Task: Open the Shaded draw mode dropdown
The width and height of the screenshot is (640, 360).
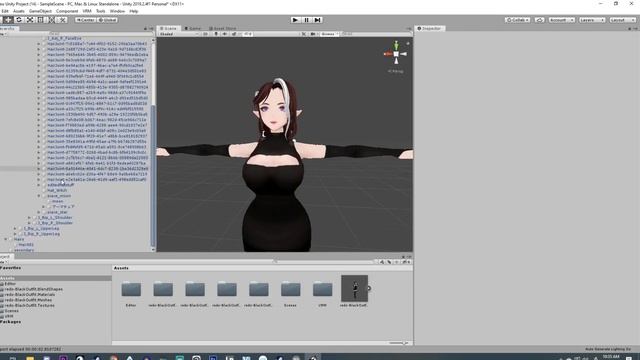Action: point(178,34)
